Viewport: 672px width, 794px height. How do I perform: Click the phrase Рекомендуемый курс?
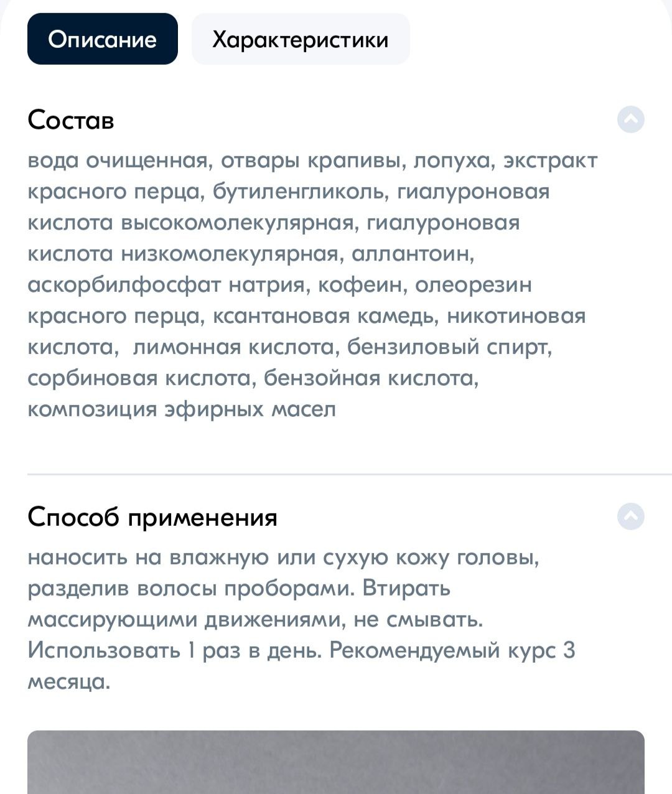point(442,650)
